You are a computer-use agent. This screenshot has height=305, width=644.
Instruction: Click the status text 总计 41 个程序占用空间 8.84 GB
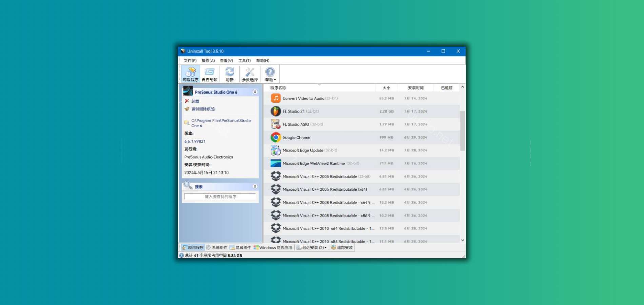tap(214, 256)
